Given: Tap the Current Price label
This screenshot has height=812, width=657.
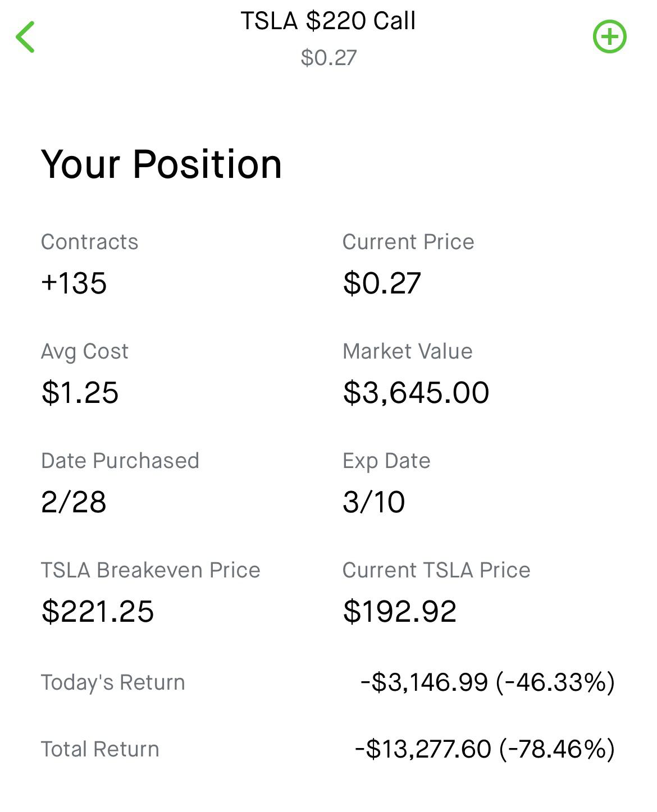Looking at the screenshot, I should coord(408,242).
